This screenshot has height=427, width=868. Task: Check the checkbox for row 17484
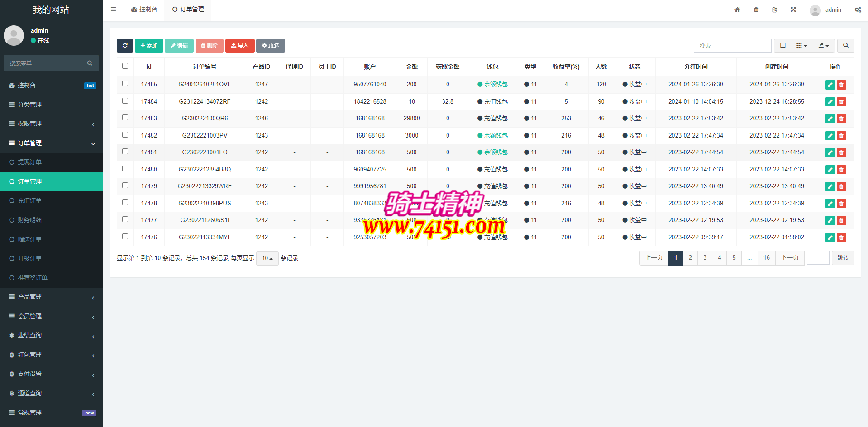(x=125, y=101)
